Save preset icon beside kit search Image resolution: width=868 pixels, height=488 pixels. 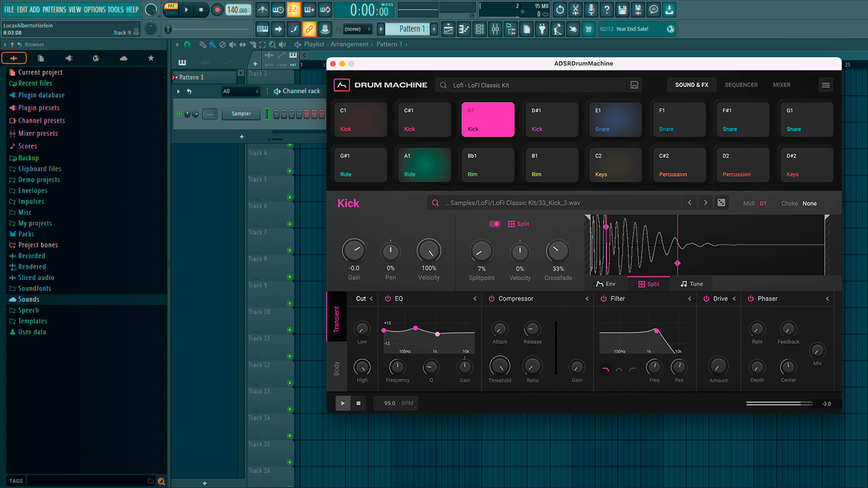pos(634,85)
